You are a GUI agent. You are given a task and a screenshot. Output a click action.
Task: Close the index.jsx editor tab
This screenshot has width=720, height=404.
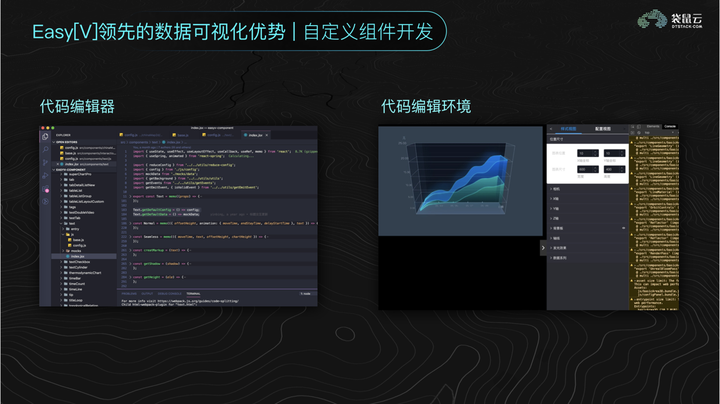pos(267,135)
